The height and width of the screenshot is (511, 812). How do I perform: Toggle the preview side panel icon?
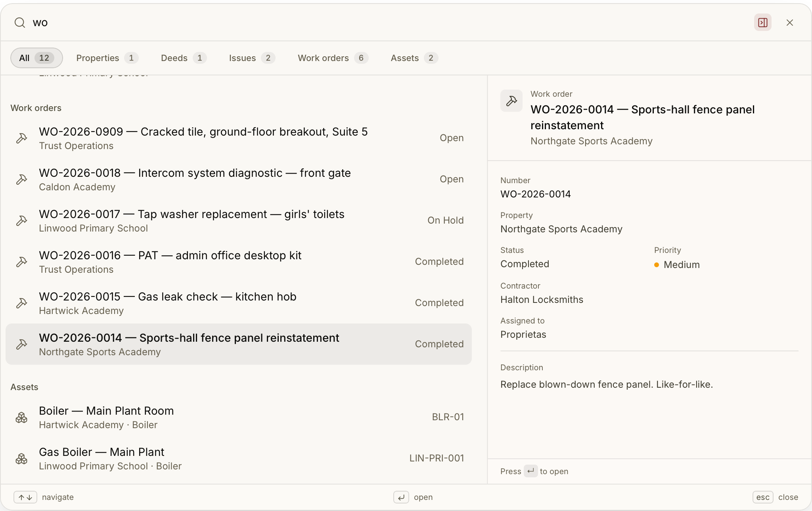(x=762, y=23)
